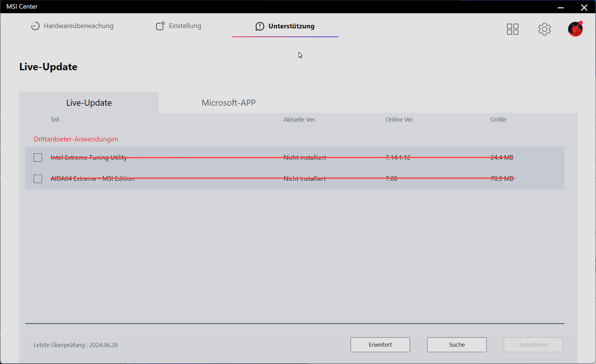Check the AIDA64 Extreme MSI Edition checkbox
The width and height of the screenshot is (596, 364).
(x=38, y=178)
